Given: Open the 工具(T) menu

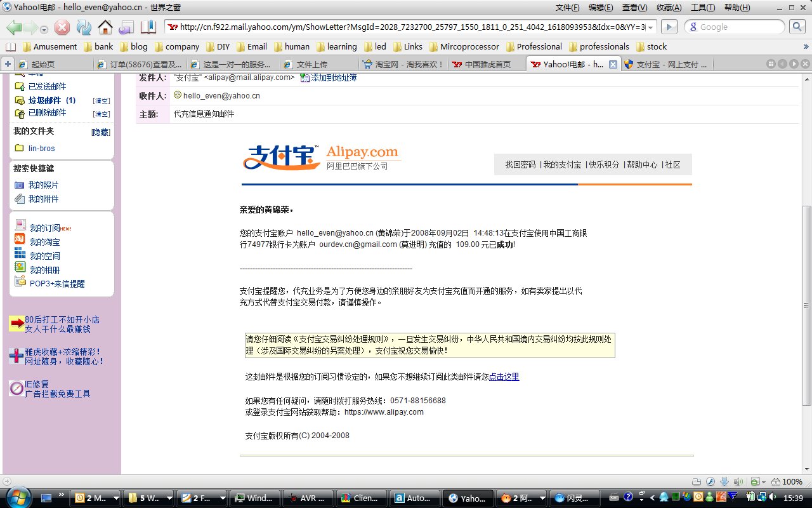Looking at the screenshot, I should click(702, 8).
